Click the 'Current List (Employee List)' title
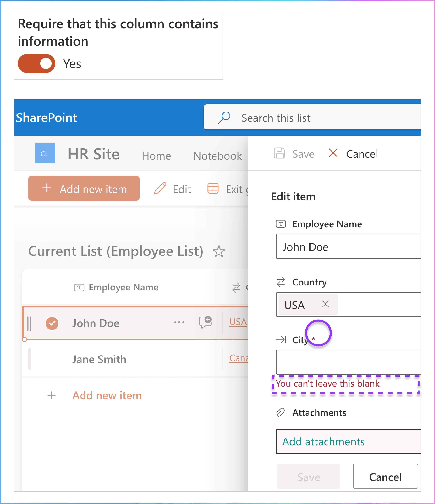Image resolution: width=435 pixels, height=504 pixels. 116,251
